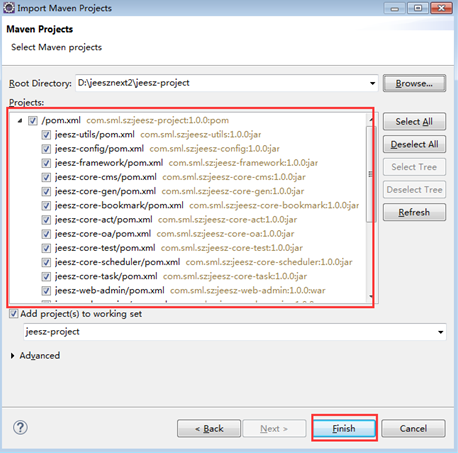Toggle jeesz-core-task/pom.xml checkbox
The width and height of the screenshot is (458, 453).
coord(46,276)
